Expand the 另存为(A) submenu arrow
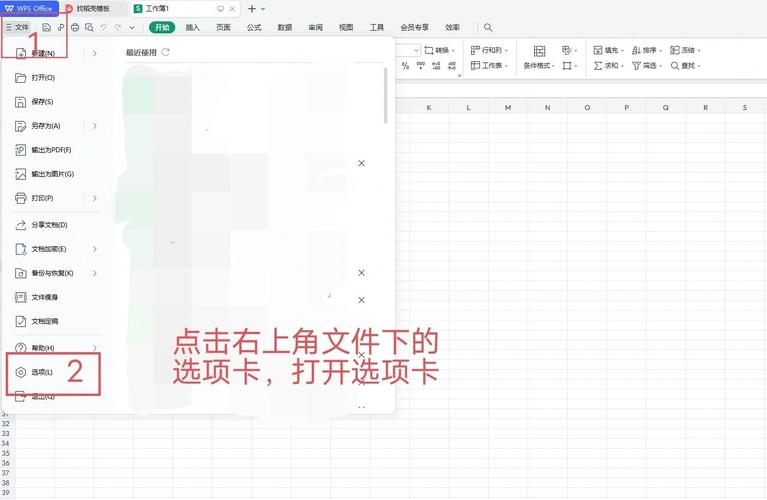This screenshot has width=767, height=500. (x=95, y=126)
